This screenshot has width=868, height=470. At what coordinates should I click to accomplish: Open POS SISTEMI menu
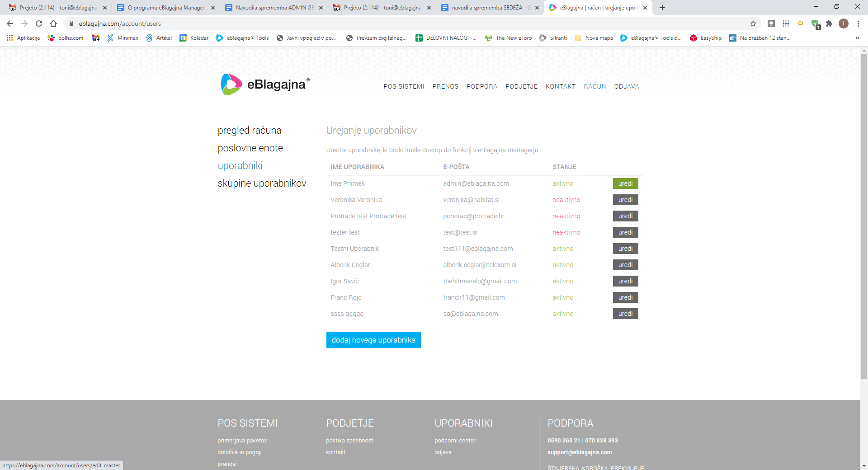point(404,86)
